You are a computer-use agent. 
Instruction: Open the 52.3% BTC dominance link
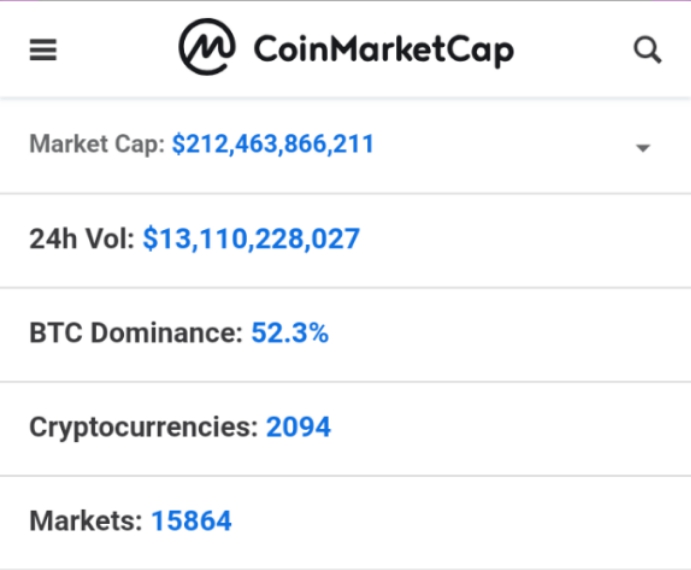290,333
